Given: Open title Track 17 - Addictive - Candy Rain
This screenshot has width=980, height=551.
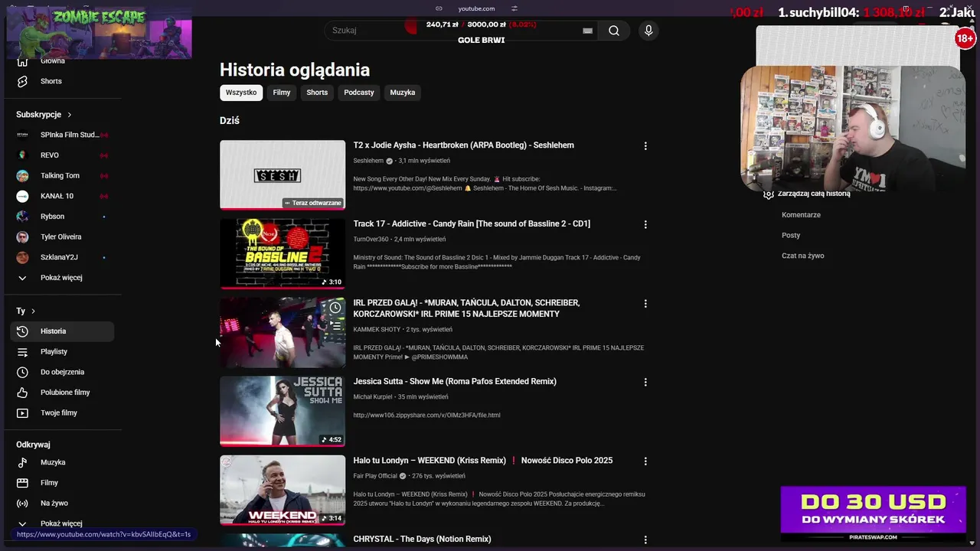Looking at the screenshot, I should 472,224.
